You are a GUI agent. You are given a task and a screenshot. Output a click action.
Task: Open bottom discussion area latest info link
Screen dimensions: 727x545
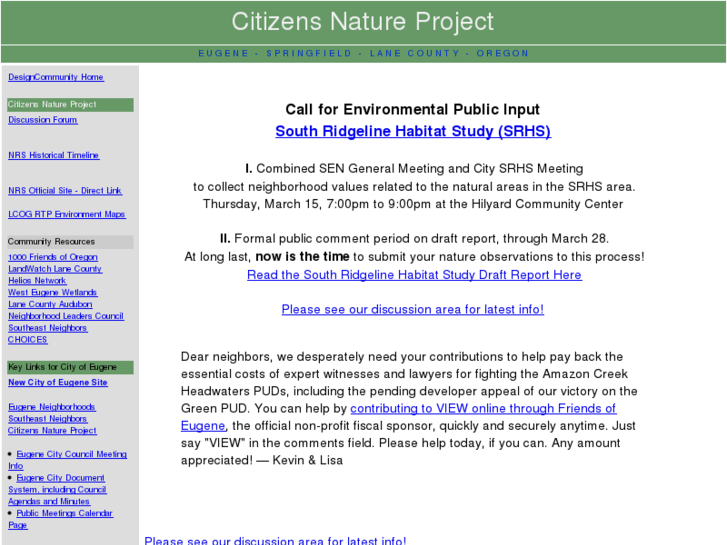click(x=275, y=540)
